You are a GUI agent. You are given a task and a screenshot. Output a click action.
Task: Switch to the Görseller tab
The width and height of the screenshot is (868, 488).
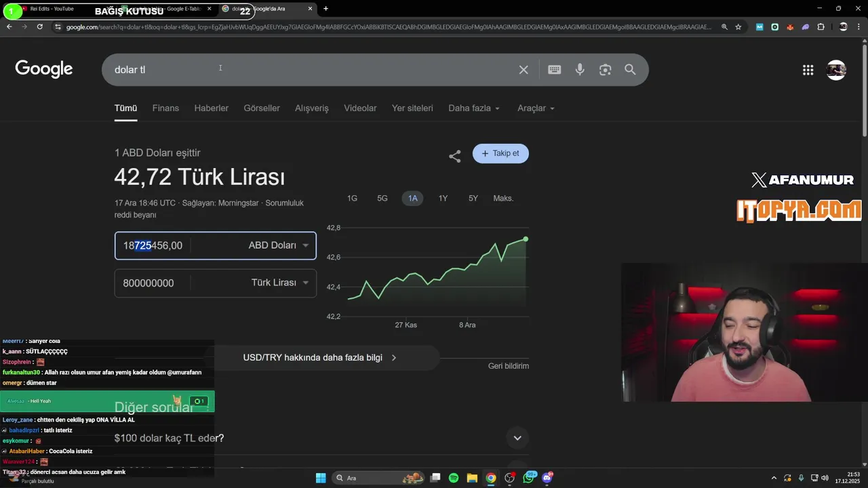click(x=262, y=108)
